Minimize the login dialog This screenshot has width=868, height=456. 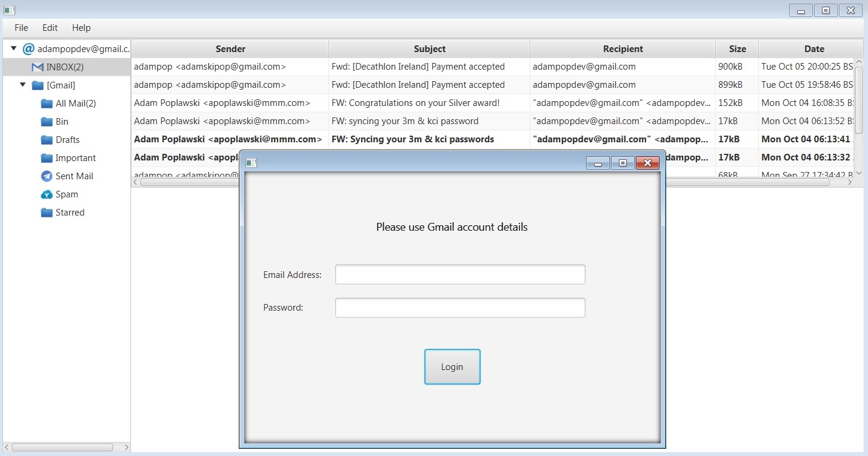598,163
